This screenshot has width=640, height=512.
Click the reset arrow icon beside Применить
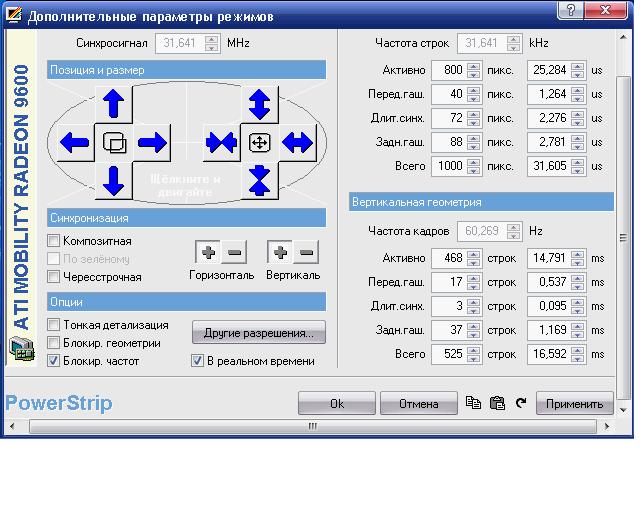click(521, 404)
